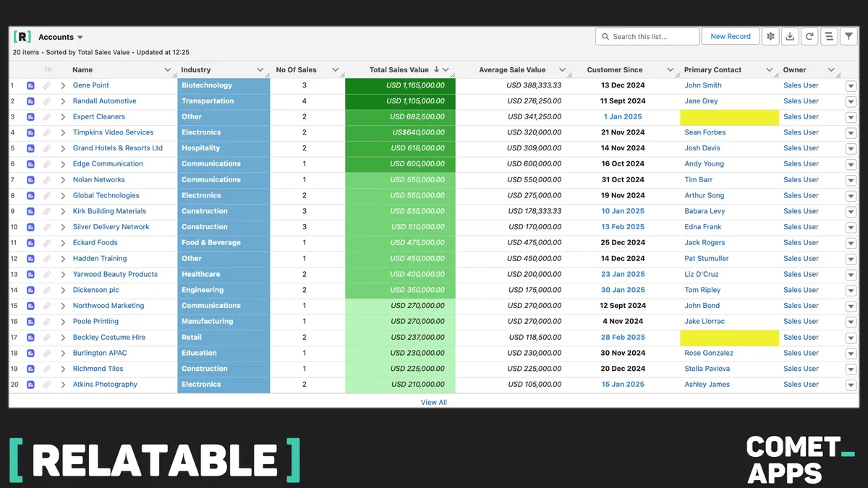Click the Total Sales Value column header
The image size is (868, 488).
tap(399, 70)
